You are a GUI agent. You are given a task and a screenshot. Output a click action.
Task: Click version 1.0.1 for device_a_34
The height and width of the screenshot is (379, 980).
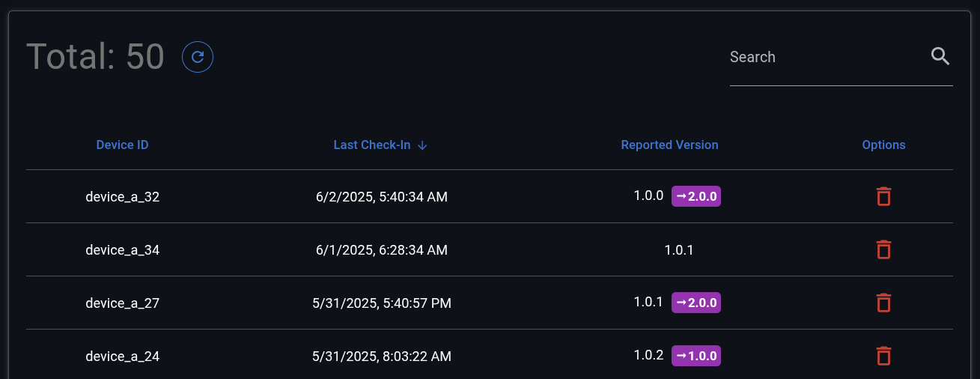[x=679, y=250]
